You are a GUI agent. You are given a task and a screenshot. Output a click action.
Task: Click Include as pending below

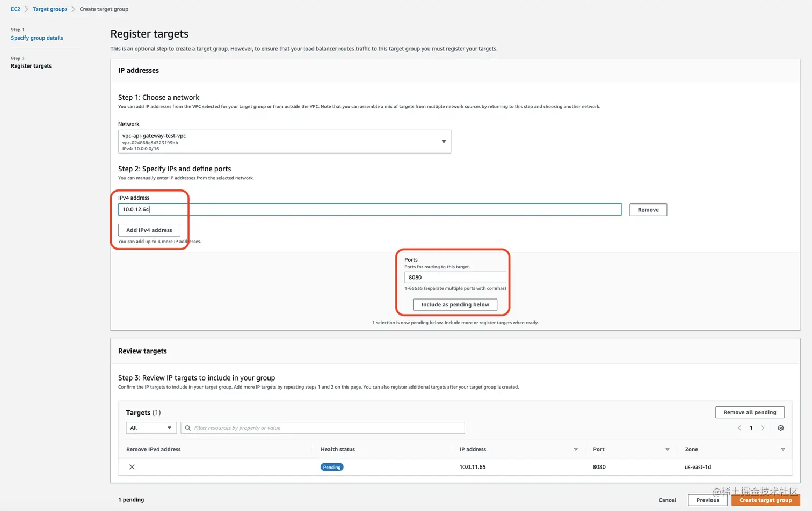pyautogui.click(x=455, y=305)
